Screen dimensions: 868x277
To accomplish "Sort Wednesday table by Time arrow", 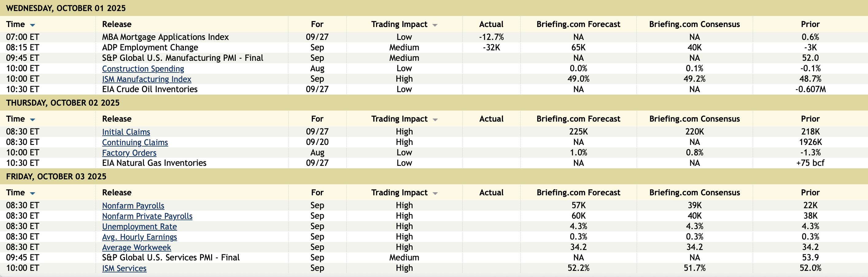I will click(32, 25).
